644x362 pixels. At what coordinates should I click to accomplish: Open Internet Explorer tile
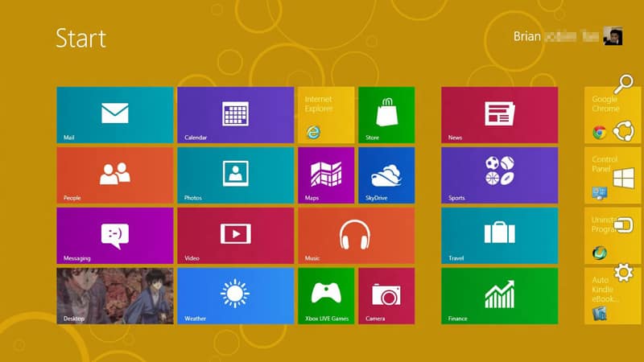[326, 115]
